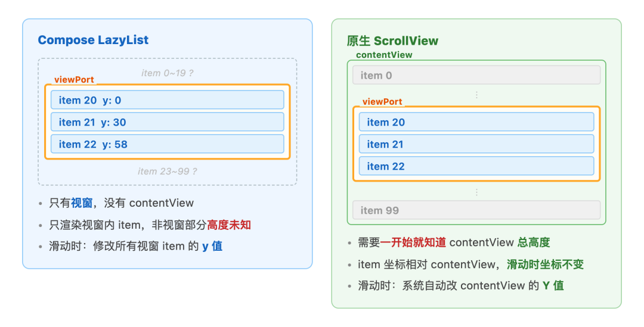Select 'item 22' in the ScrollView viewPort
The image size is (644, 327).
tap(476, 166)
